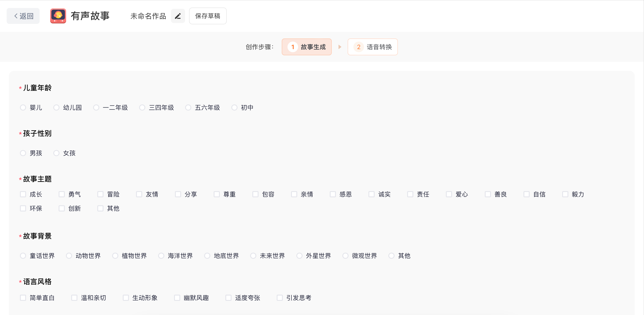Check the 爱心 theme checkbox
The height and width of the screenshot is (315, 644).
(449, 194)
